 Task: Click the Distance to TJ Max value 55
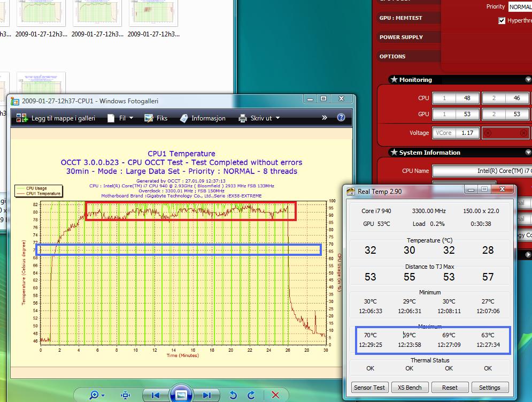[x=409, y=277]
